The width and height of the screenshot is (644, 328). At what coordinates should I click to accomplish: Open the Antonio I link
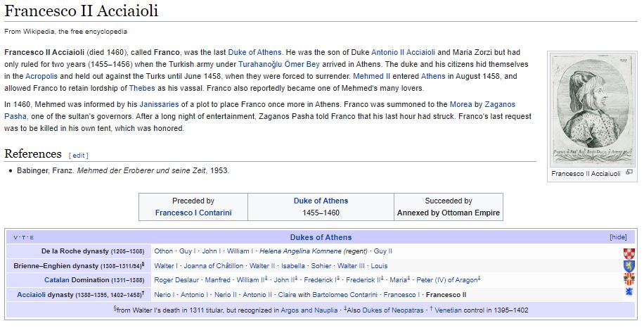(x=194, y=295)
